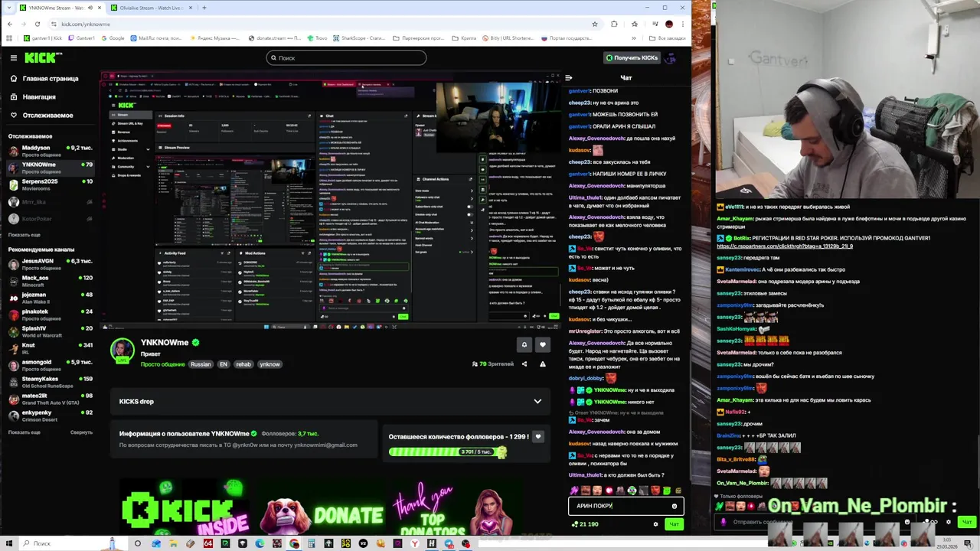
Task: Click the Получить KICKs button
Action: point(632,57)
